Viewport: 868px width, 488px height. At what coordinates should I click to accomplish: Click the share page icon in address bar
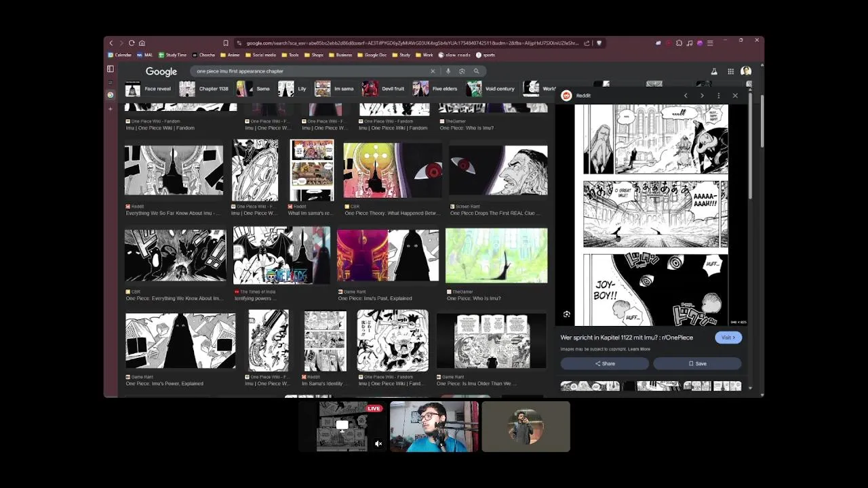[x=587, y=43]
